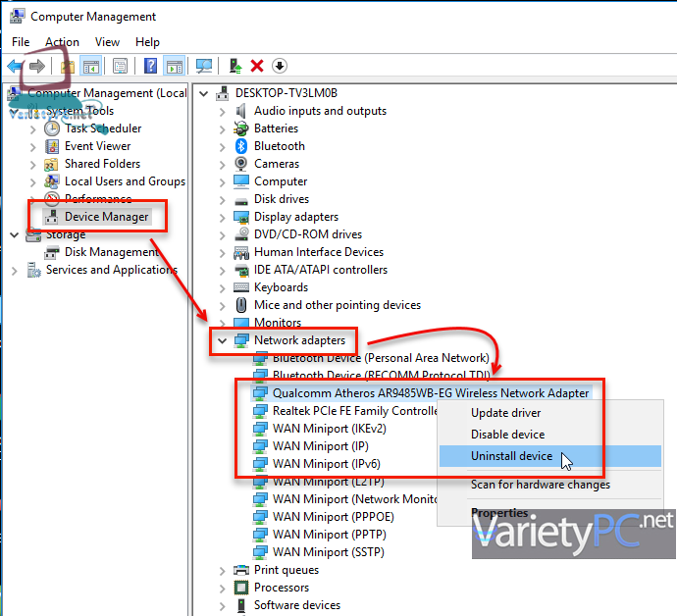The height and width of the screenshot is (616, 677).
Task: Click the Monitors category
Action: point(278,323)
